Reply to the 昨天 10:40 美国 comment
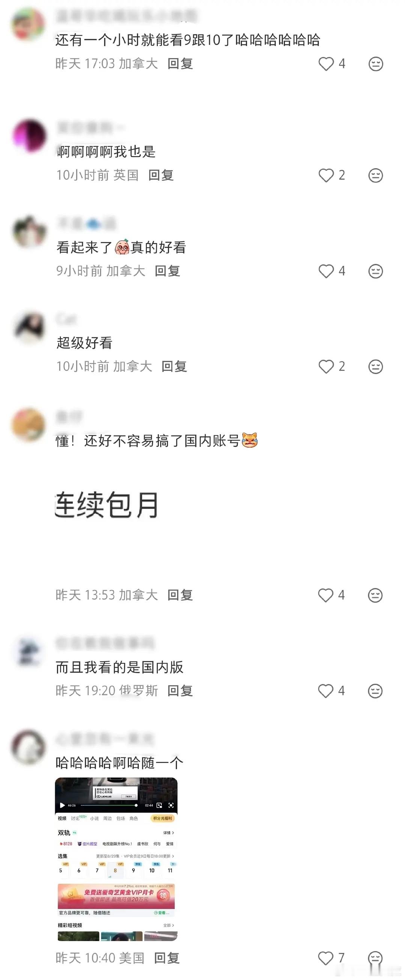The image size is (405, 980). click(x=167, y=958)
